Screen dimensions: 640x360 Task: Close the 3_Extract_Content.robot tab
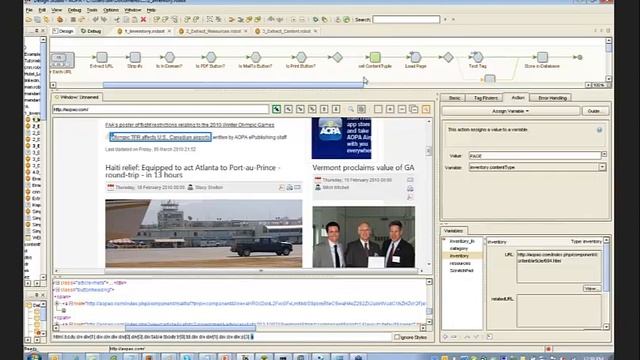[316, 31]
